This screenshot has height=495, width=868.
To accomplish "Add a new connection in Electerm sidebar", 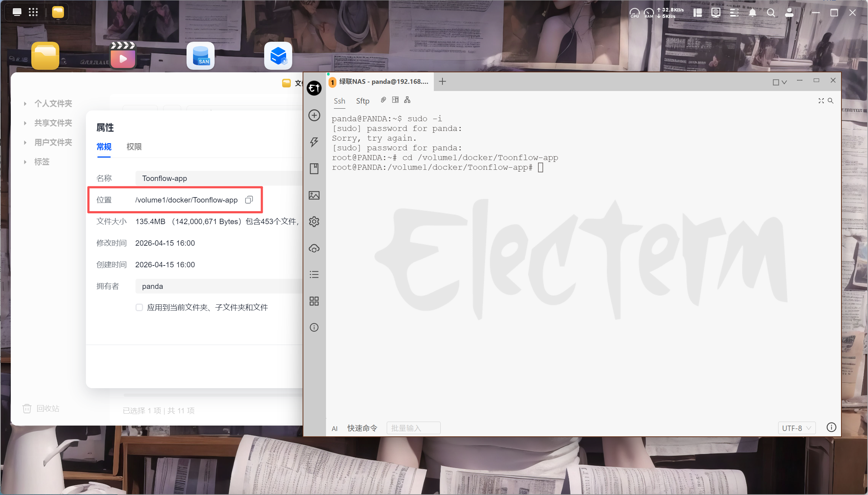I will (x=314, y=115).
